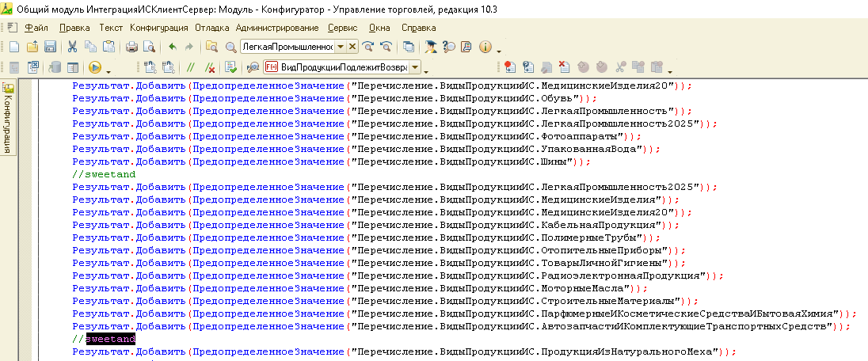Open the Сервис menu
Image resolution: width=868 pixels, height=361 pixels.
pyautogui.click(x=343, y=28)
